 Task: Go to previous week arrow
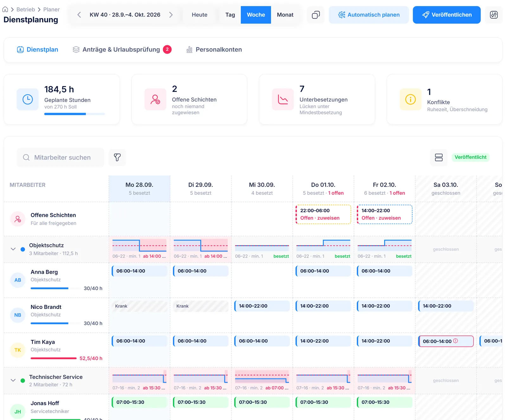click(x=79, y=15)
